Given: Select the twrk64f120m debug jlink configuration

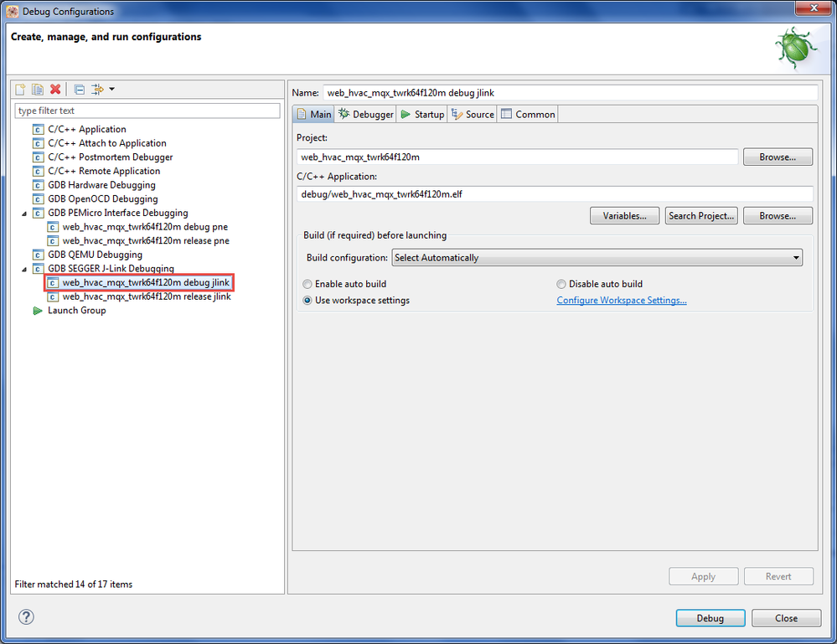Looking at the screenshot, I should (146, 282).
